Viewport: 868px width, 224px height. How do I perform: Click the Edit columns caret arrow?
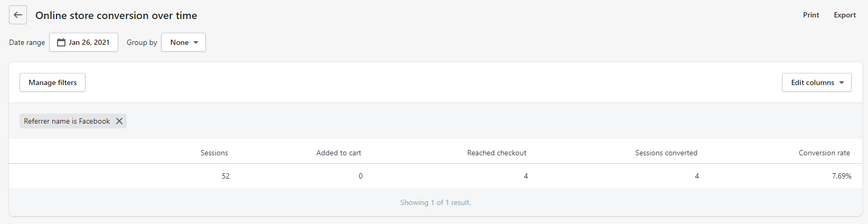842,83
